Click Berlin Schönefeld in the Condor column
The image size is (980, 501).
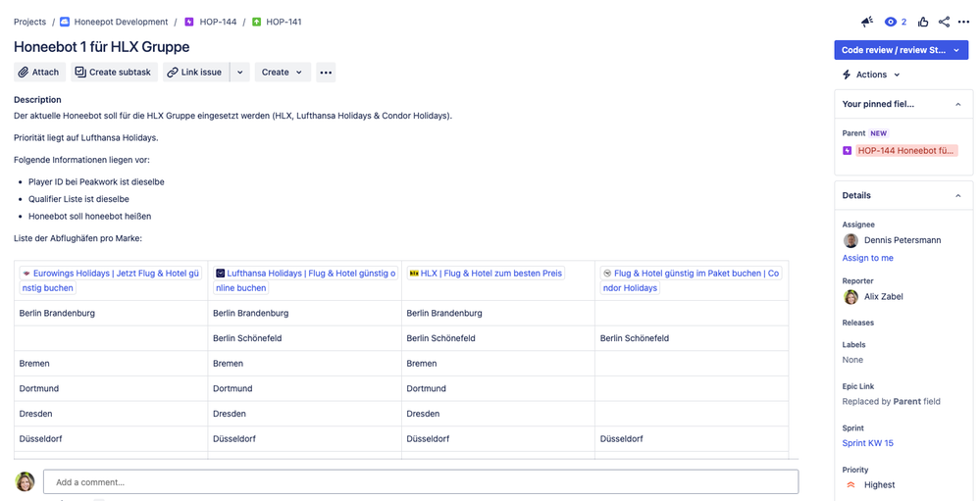pyautogui.click(x=635, y=338)
